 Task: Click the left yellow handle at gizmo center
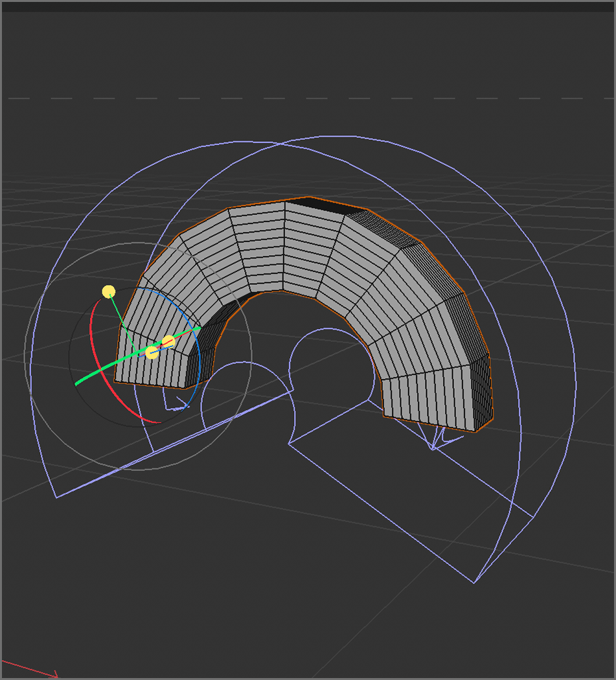pos(152,352)
